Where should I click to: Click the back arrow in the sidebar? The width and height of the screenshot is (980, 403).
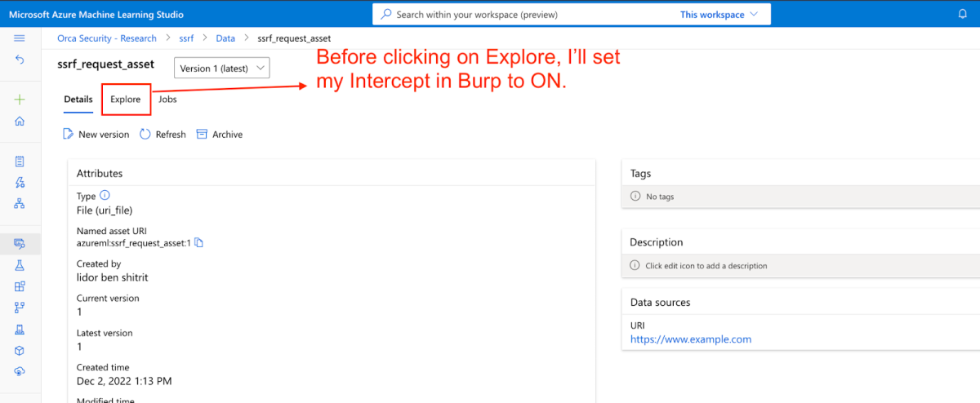pyautogui.click(x=20, y=60)
